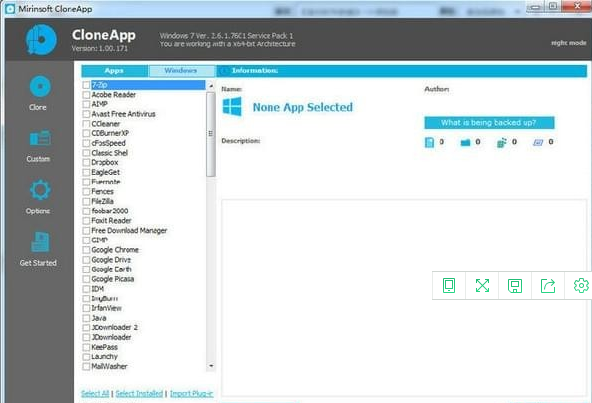Click app list scroll up arrow
Viewport: 592px width, 403px height.
(211, 86)
